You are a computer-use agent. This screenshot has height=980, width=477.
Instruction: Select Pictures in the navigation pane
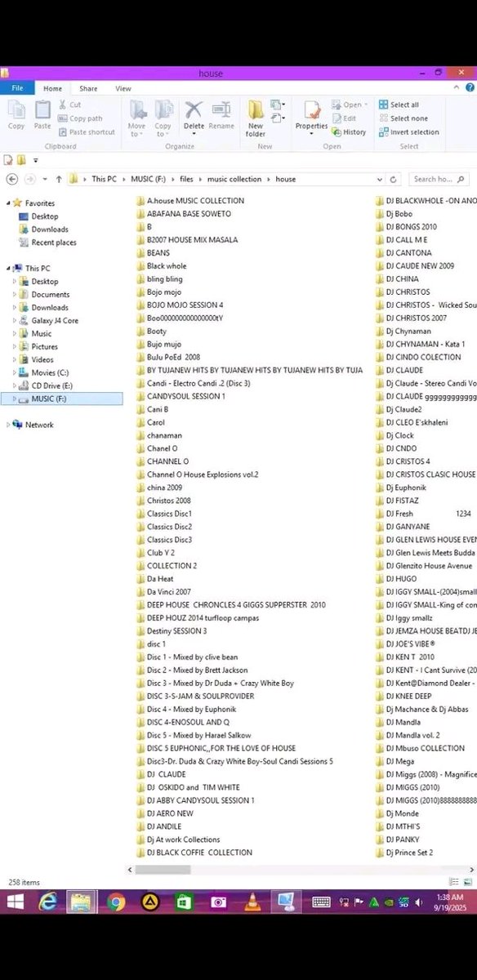tap(44, 347)
